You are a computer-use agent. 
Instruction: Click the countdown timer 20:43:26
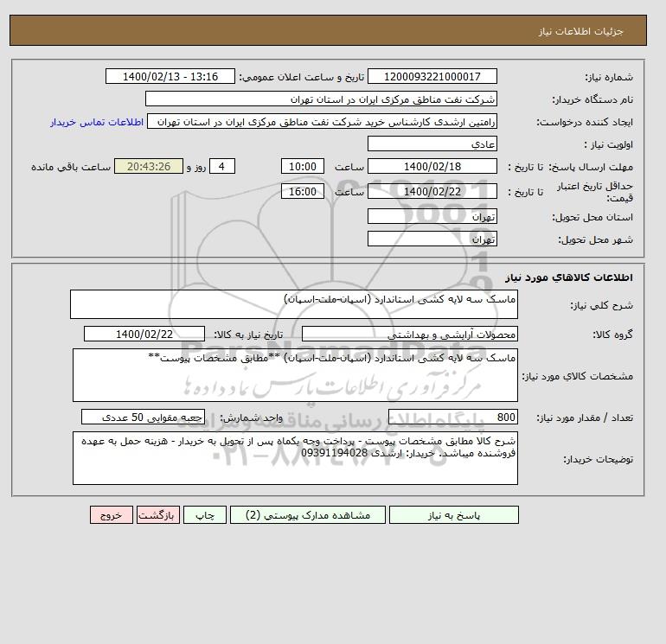click(x=149, y=167)
